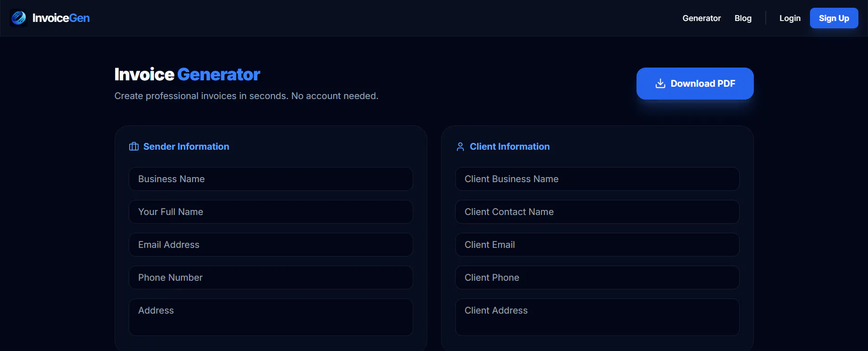868x351 pixels.
Task: Click the Invoice Generator page title
Action: (x=187, y=74)
